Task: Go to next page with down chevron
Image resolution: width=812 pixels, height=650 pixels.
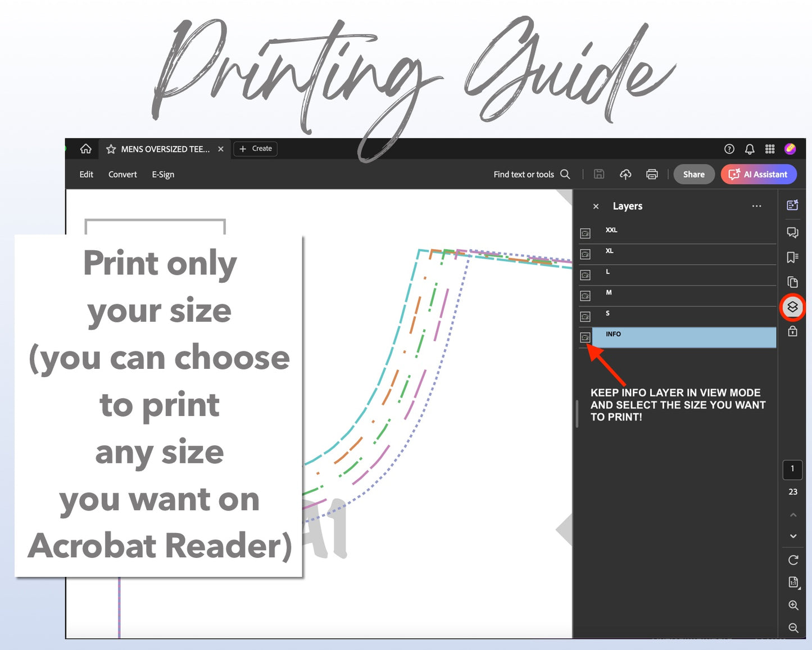Action: (x=793, y=536)
